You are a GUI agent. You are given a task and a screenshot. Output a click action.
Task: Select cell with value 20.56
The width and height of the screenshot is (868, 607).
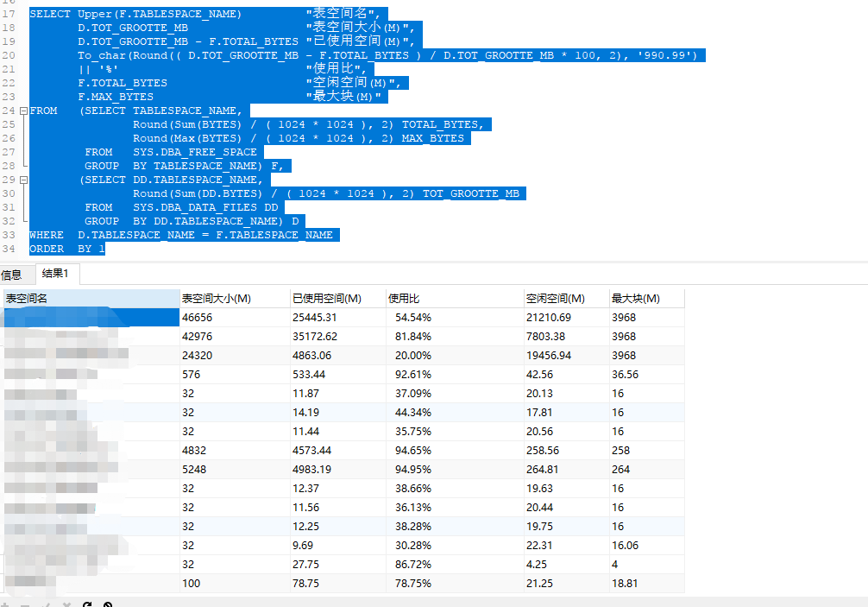point(566,431)
